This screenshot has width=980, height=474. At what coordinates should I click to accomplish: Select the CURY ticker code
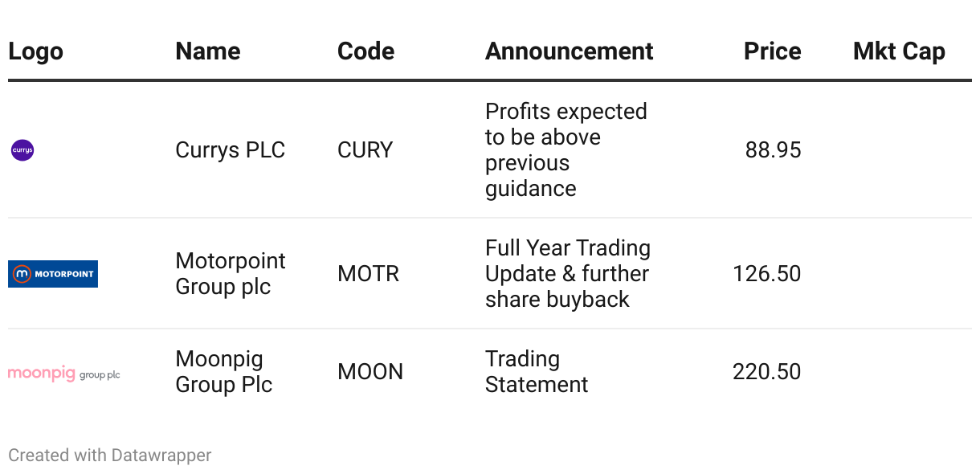coord(365,150)
